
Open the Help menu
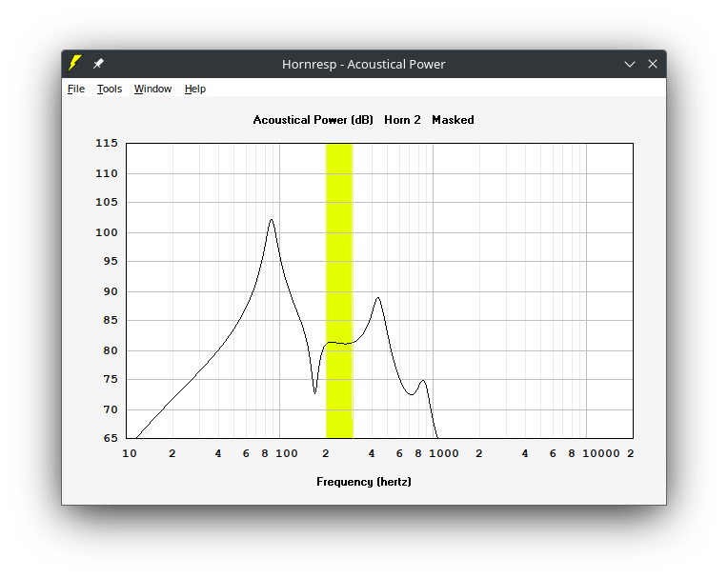[195, 89]
